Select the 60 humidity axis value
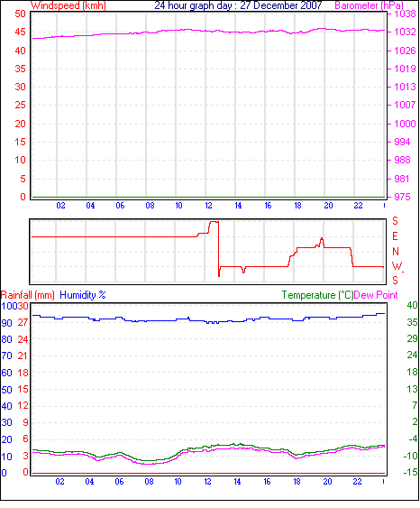The image size is (420, 508). point(7,373)
